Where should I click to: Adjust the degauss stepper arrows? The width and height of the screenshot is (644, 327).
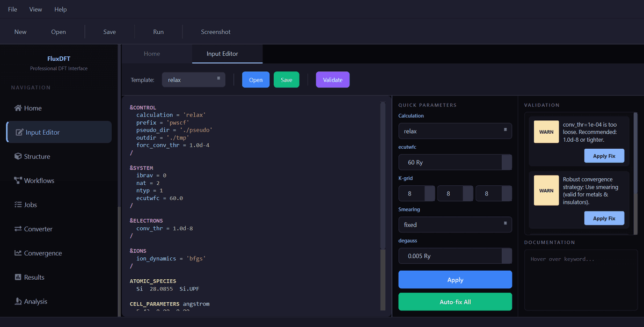click(x=506, y=256)
